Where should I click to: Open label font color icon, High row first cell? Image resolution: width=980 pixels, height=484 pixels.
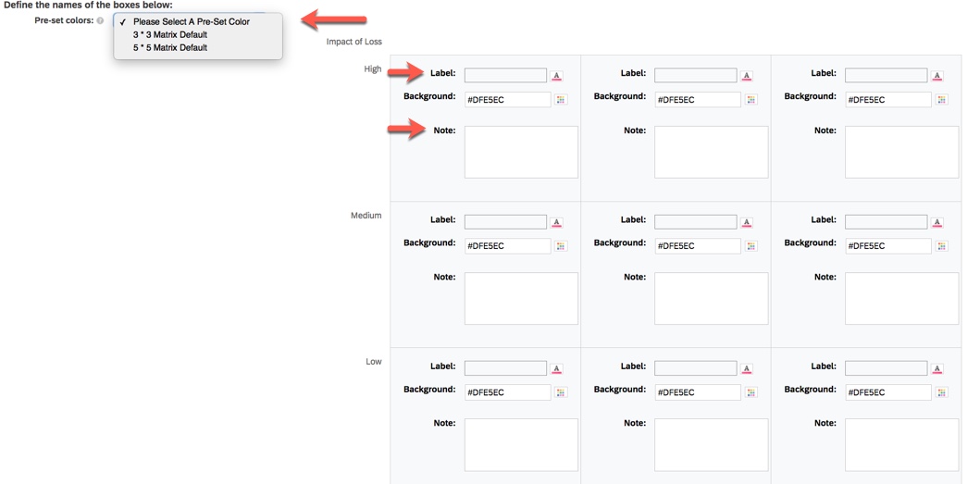click(x=557, y=76)
